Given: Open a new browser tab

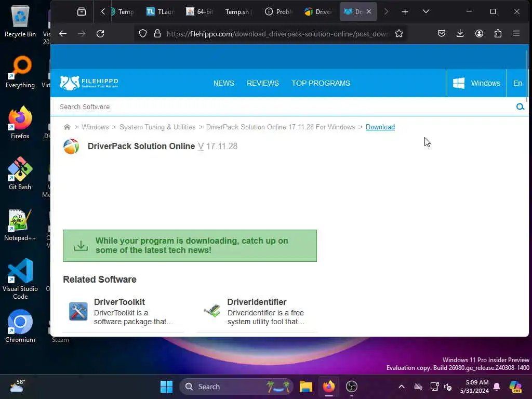Looking at the screenshot, I should 405,12.
